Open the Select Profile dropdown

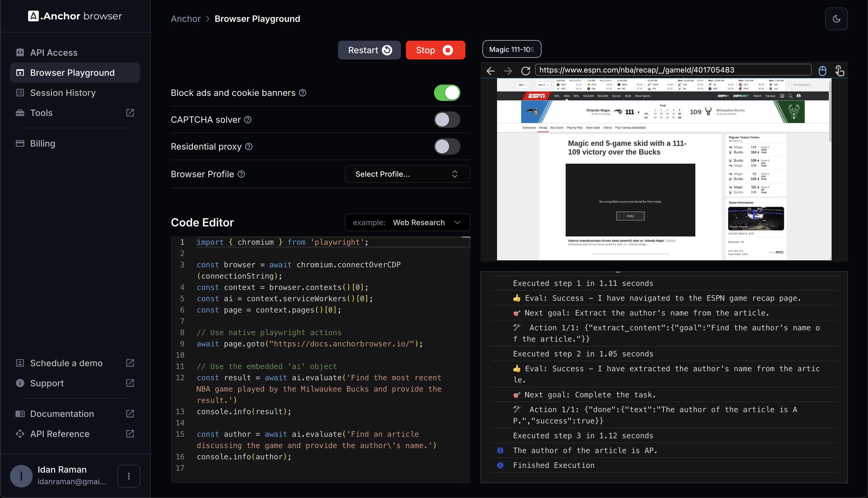(x=407, y=174)
